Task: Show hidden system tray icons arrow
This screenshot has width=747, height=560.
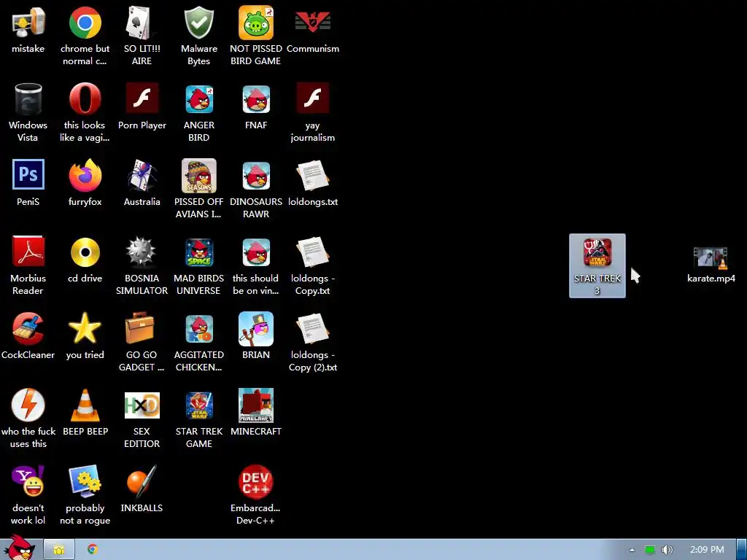Action: [x=632, y=550]
